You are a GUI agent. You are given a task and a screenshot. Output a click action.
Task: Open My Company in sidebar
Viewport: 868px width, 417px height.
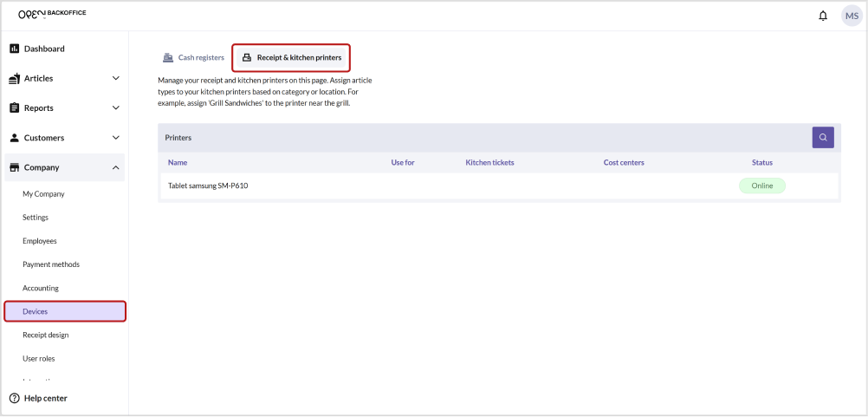pos(43,194)
